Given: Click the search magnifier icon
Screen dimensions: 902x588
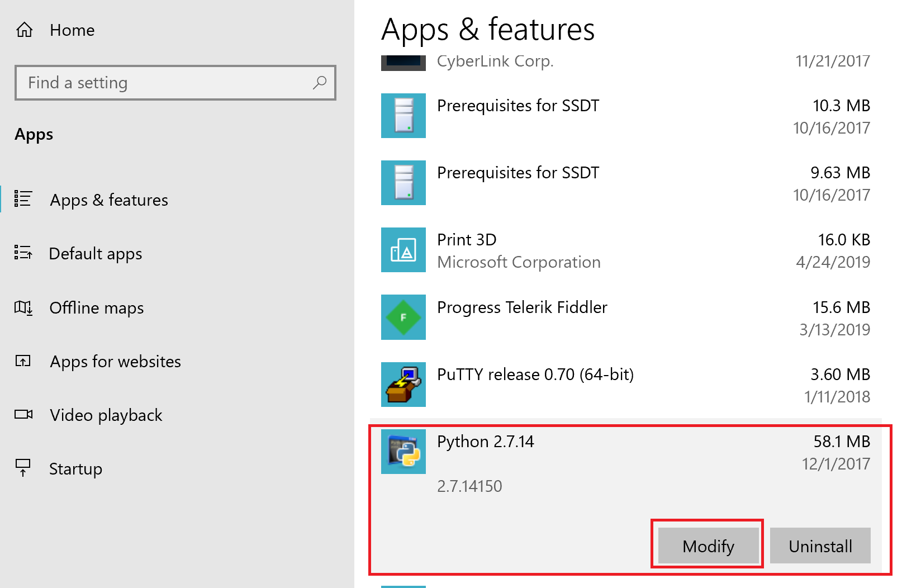Looking at the screenshot, I should pos(320,83).
